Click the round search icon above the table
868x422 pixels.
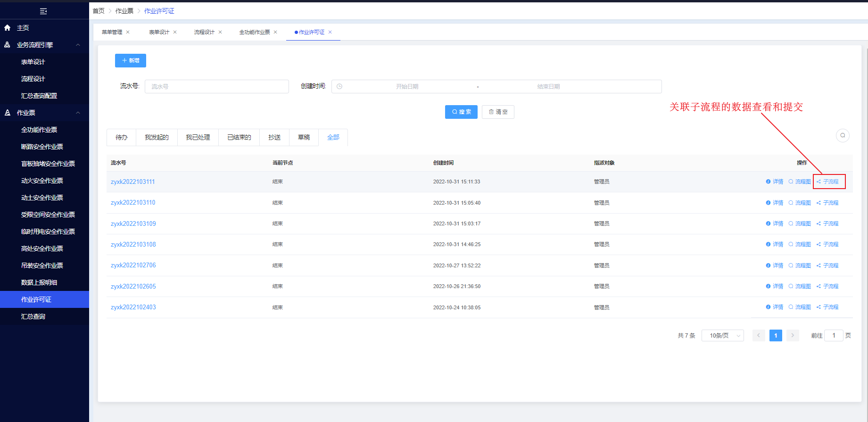coord(843,135)
